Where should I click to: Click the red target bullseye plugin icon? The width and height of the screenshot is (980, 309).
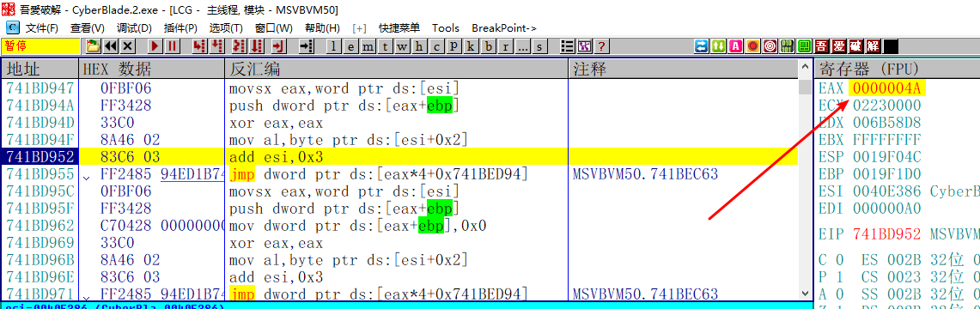tap(770, 45)
